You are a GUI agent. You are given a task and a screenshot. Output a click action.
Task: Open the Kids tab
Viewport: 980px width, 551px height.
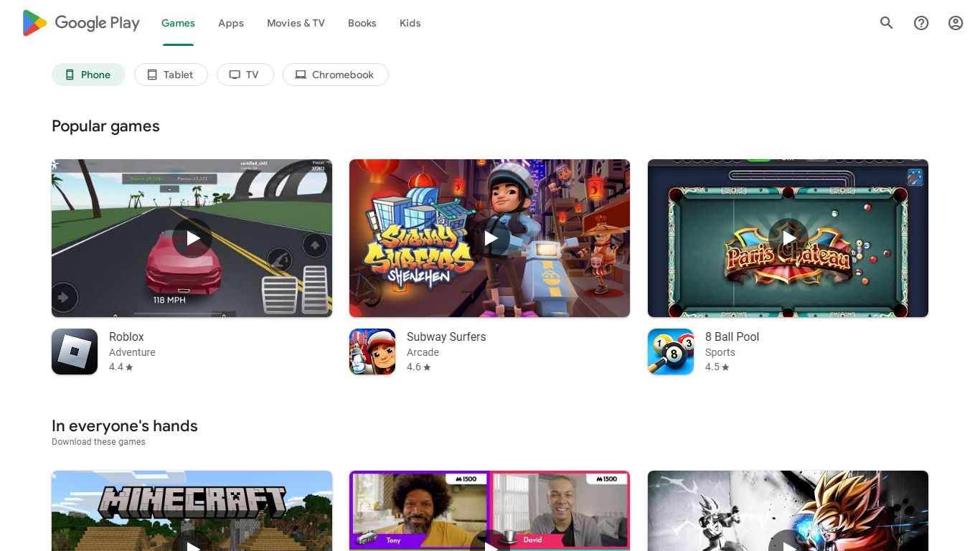tap(410, 23)
